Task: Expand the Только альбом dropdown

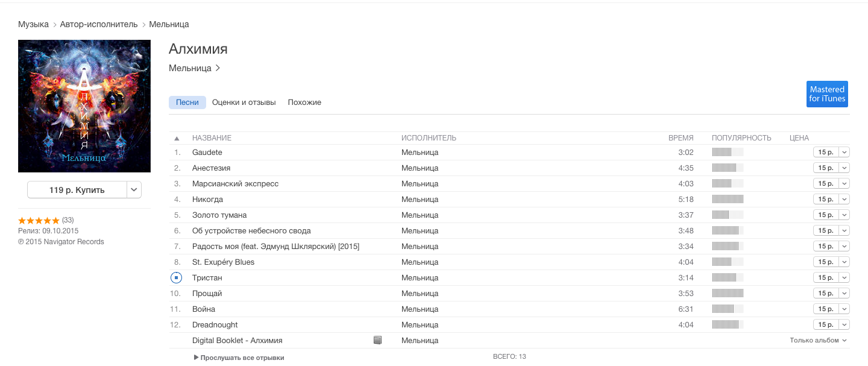Action: click(x=819, y=340)
